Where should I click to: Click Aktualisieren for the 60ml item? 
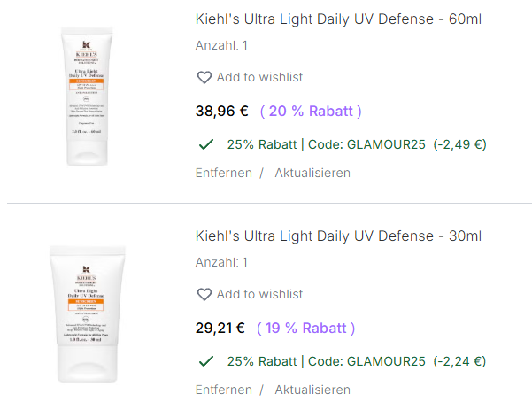point(312,173)
